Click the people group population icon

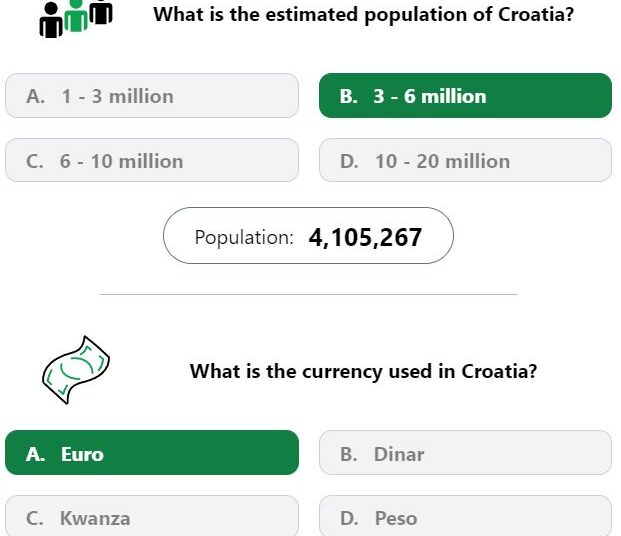[x=76, y=18]
